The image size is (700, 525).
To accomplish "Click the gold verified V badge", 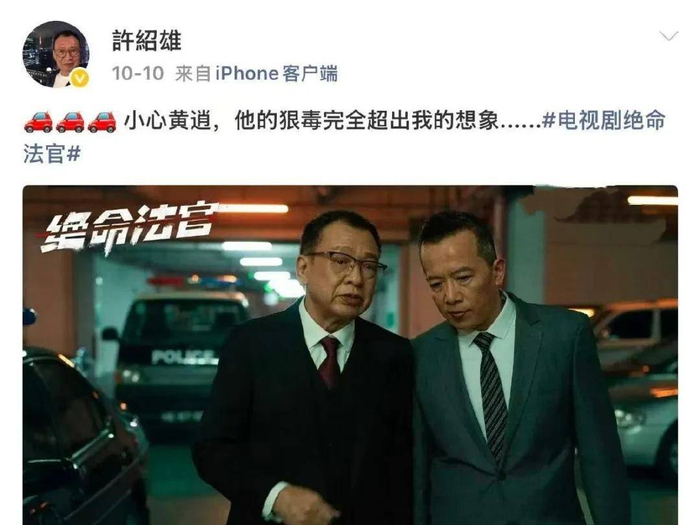I will pyautogui.click(x=80, y=78).
